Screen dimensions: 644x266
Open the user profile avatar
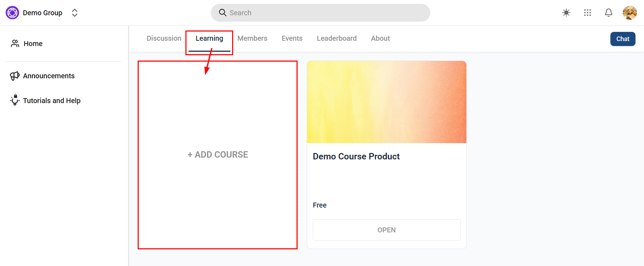tap(630, 13)
